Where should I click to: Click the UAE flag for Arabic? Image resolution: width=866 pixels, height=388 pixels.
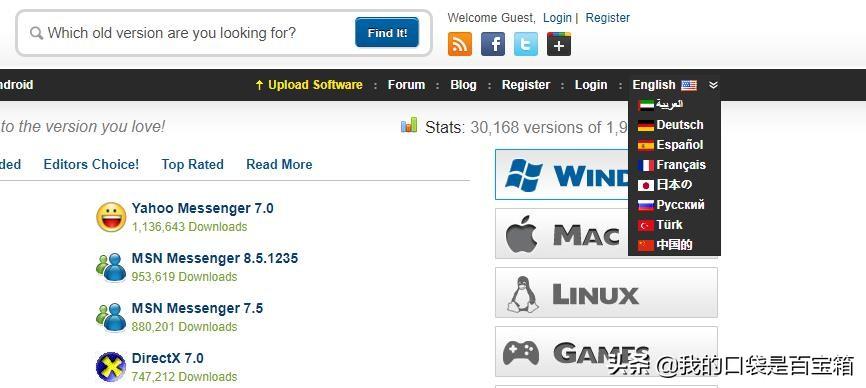(x=646, y=105)
